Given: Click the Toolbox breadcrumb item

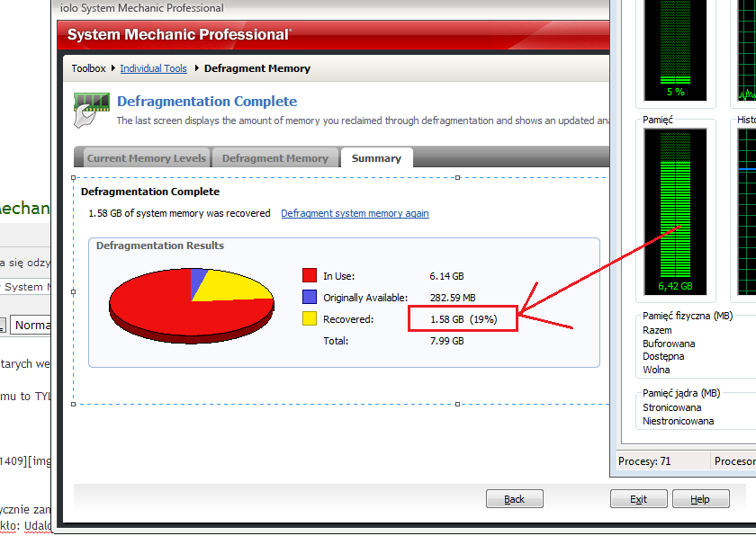Looking at the screenshot, I should 88,68.
